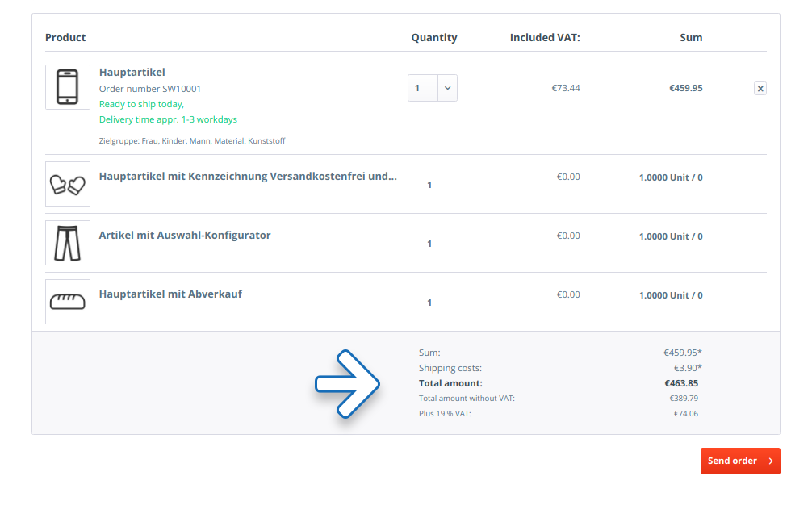
Task: Click the unit sum in the Abverkauf row
Action: (x=671, y=295)
